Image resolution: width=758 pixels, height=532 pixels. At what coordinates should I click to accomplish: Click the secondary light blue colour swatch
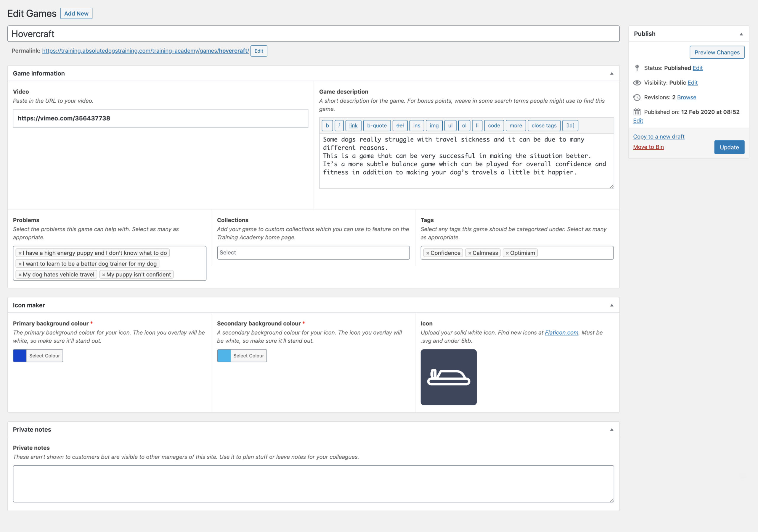[224, 356]
